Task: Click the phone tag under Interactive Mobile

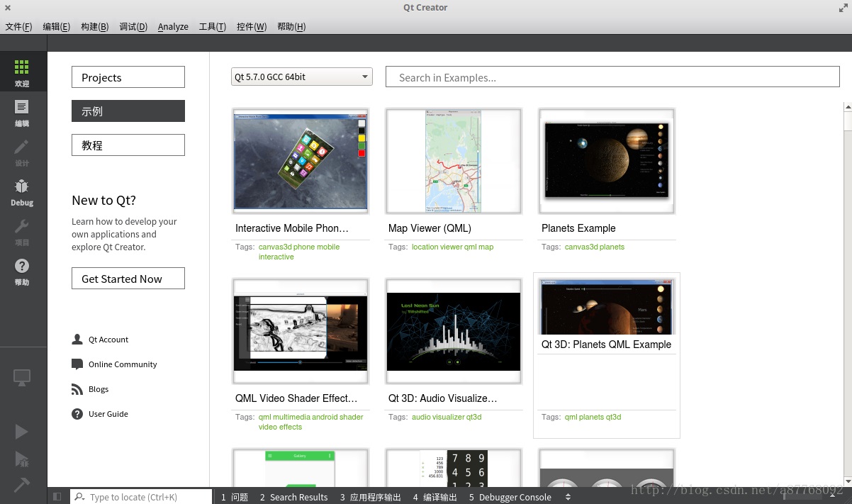Action: [304, 247]
